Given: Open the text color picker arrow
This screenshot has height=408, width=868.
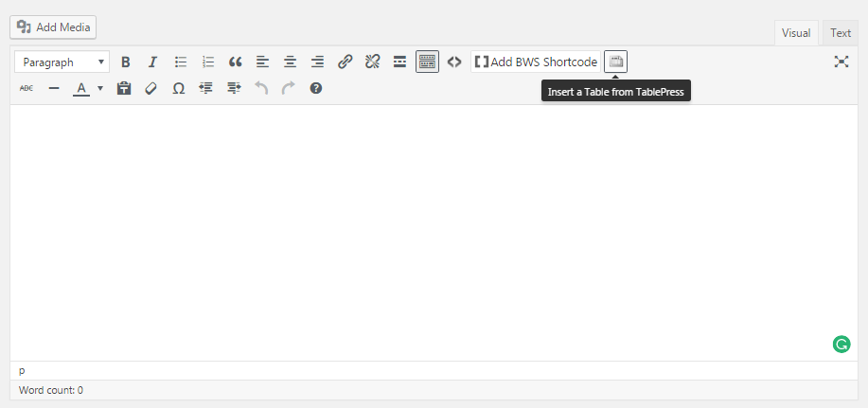Looking at the screenshot, I should (100, 88).
